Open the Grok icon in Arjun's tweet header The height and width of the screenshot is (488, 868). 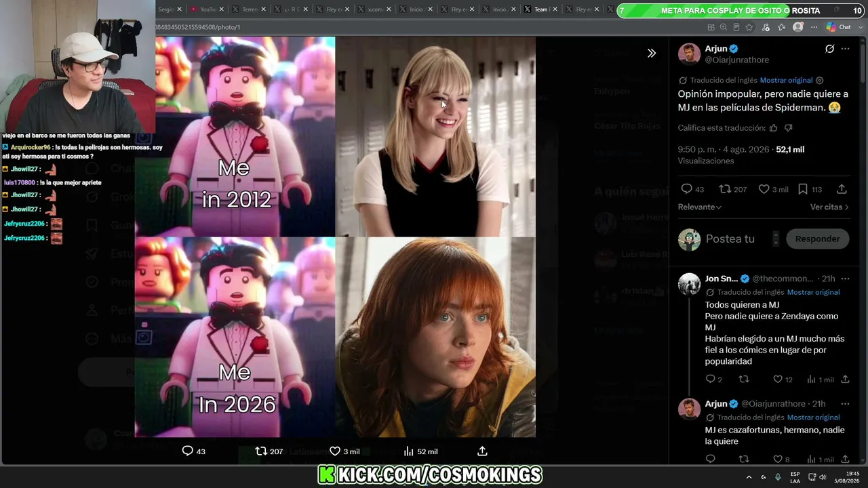pos(829,49)
